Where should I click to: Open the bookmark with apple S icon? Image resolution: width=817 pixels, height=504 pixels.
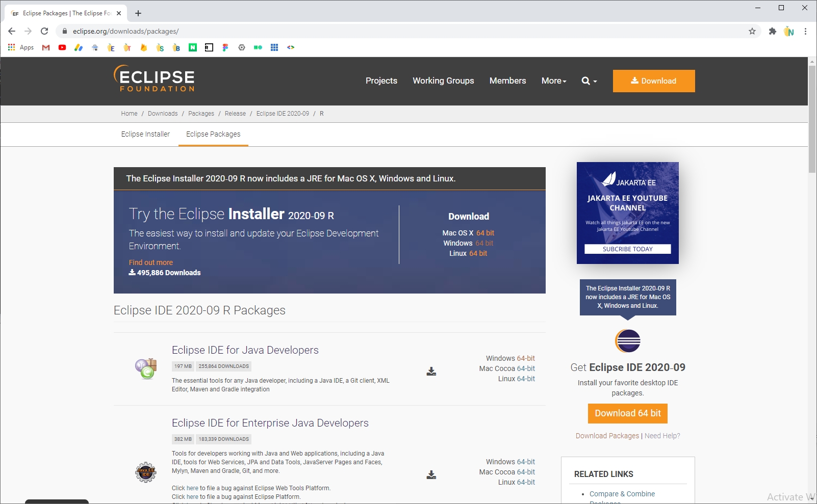click(160, 47)
